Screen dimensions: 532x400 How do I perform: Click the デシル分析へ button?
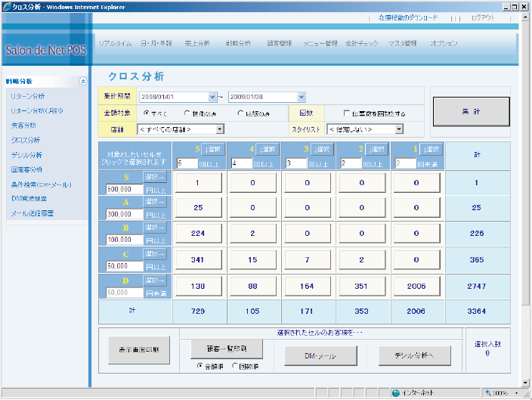pyautogui.click(x=415, y=355)
